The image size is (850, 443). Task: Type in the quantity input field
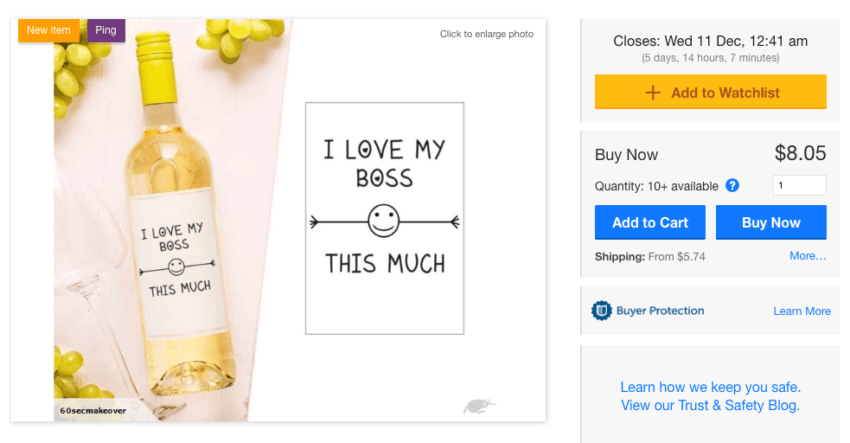coord(799,185)
